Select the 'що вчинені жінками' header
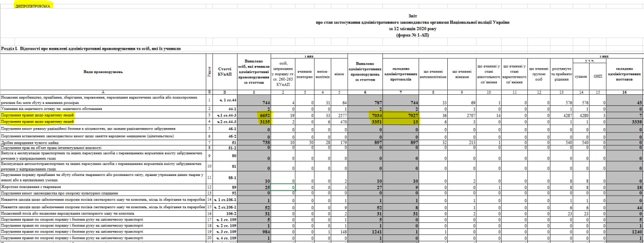Image resolution: width=644 pixels, height=243 pixels. [x=461, y=74]
